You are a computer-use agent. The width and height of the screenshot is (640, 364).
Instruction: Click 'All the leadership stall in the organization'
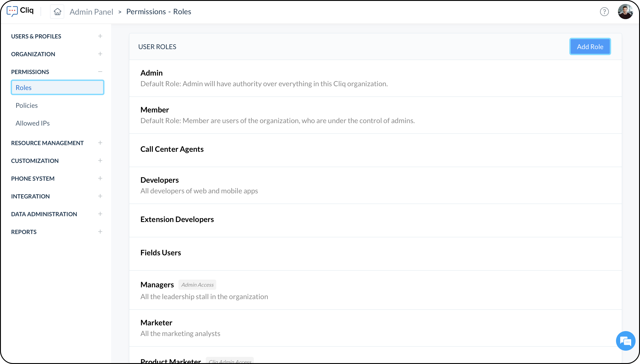(204, 296)
